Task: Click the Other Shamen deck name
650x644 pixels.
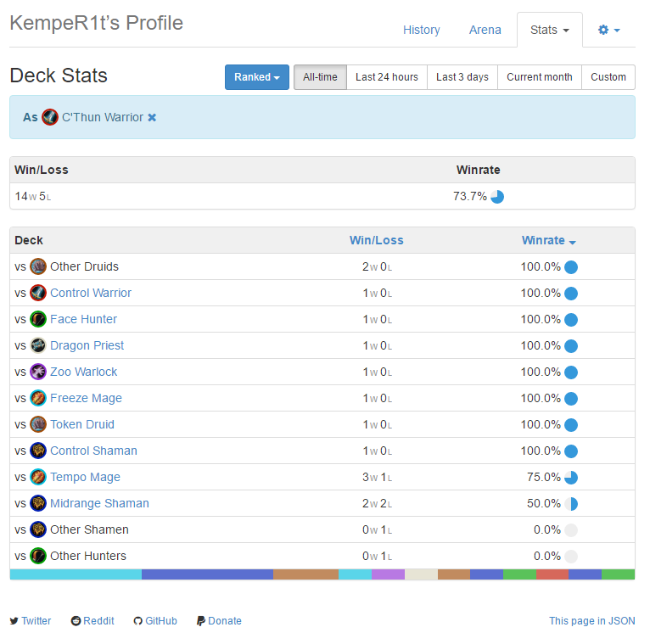Action: pyautogui.click(x=89, y=529)
